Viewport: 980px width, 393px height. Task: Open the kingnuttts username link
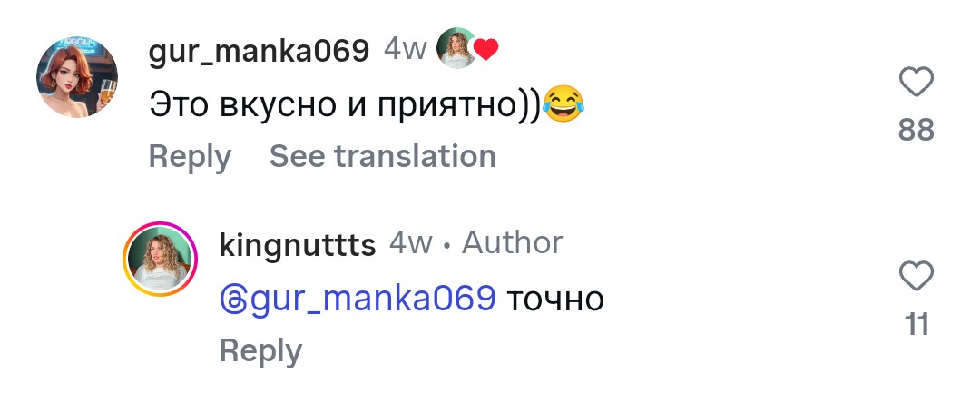[297, 245]
